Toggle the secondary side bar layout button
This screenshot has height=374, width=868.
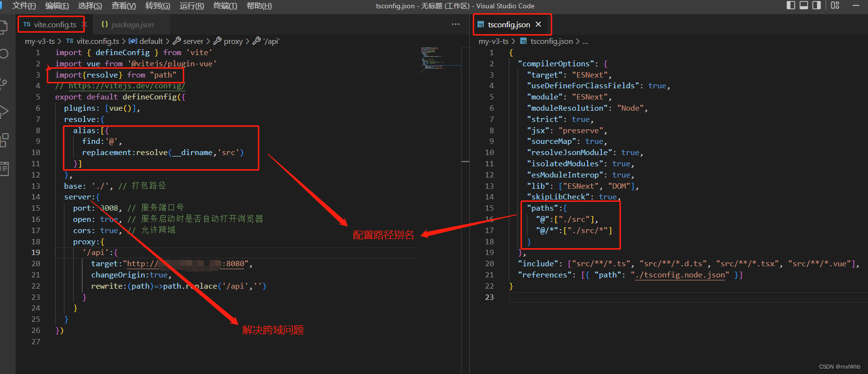coord(816,5)
